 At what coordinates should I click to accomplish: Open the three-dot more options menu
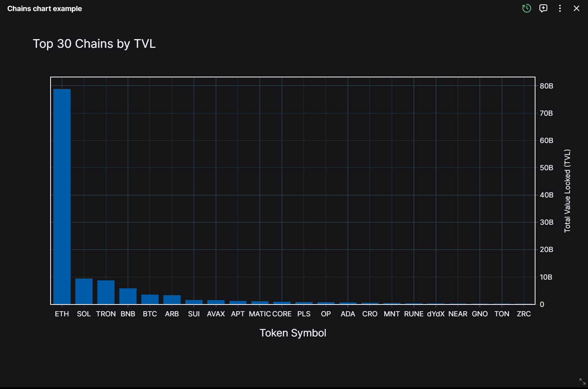pos(560,8)
